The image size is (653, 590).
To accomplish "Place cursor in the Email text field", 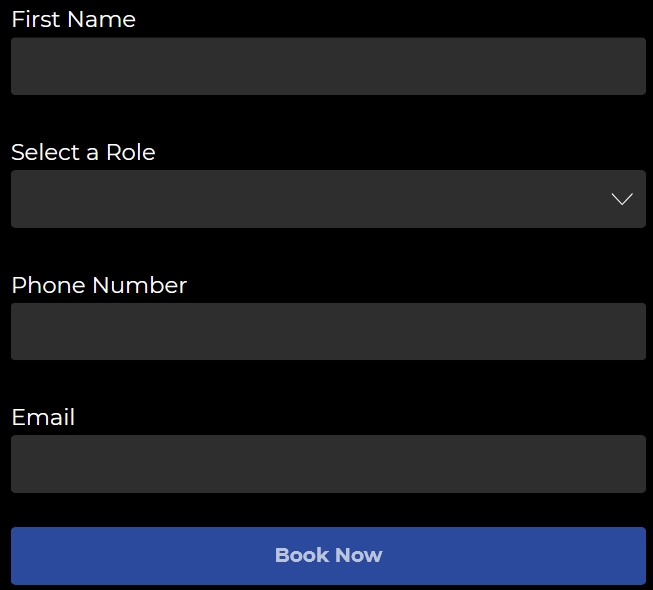I will click(328, 464).
